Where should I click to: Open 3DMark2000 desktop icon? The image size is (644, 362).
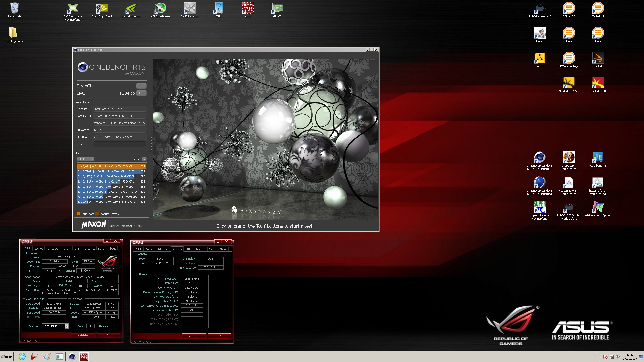pyautogui.click(x=598, y=85)
